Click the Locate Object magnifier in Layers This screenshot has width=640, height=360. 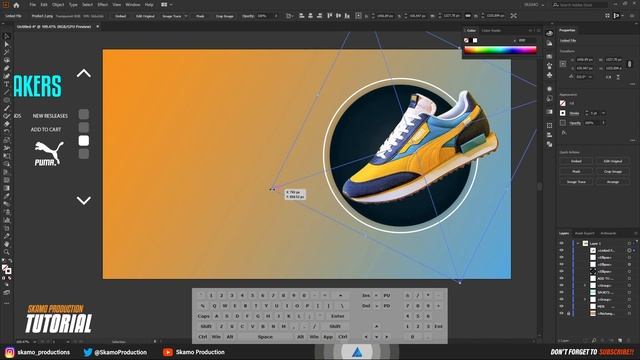[x=594, y=340]
